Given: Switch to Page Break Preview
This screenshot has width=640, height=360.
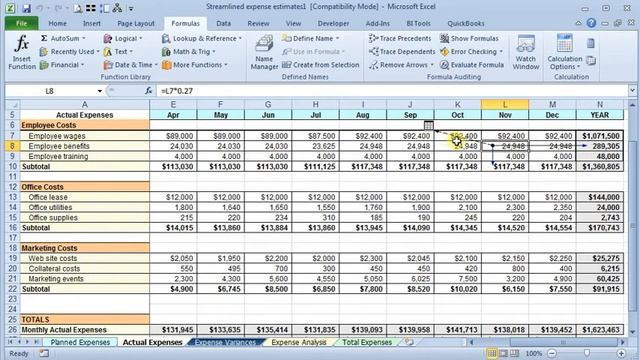Looking at the screenshot, I should tap(514, 353).
